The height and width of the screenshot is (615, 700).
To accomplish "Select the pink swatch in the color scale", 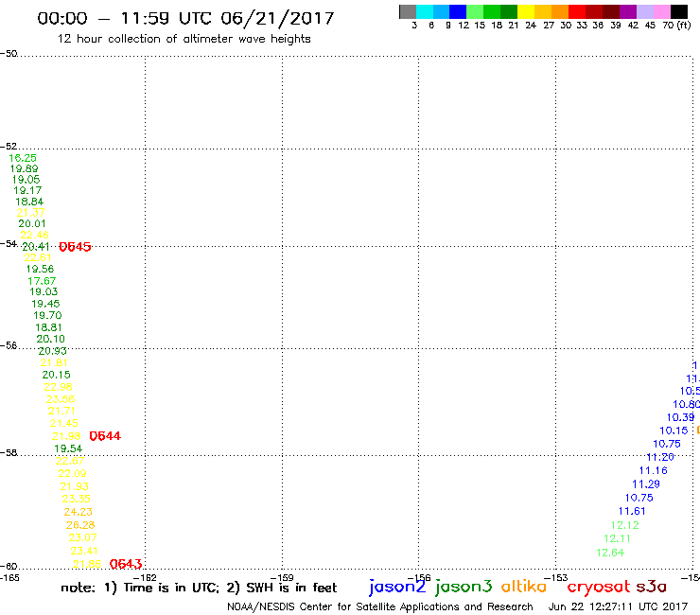I will tap(662, 11).
